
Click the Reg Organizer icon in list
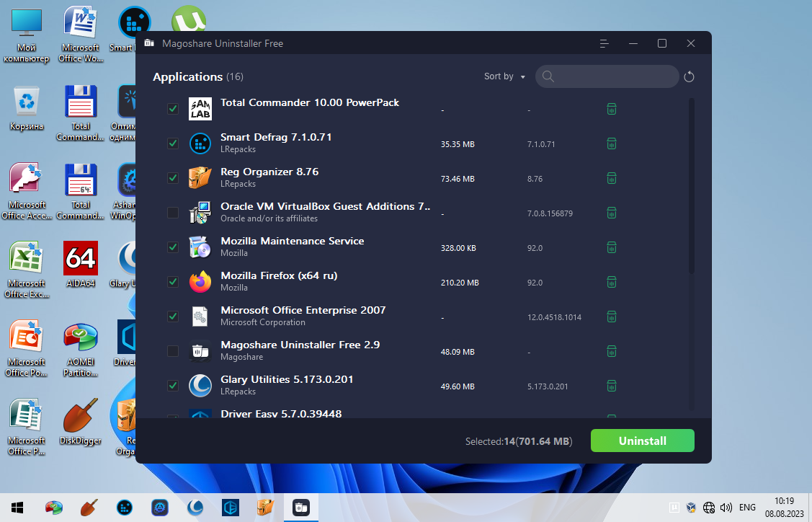click(200, 178)
